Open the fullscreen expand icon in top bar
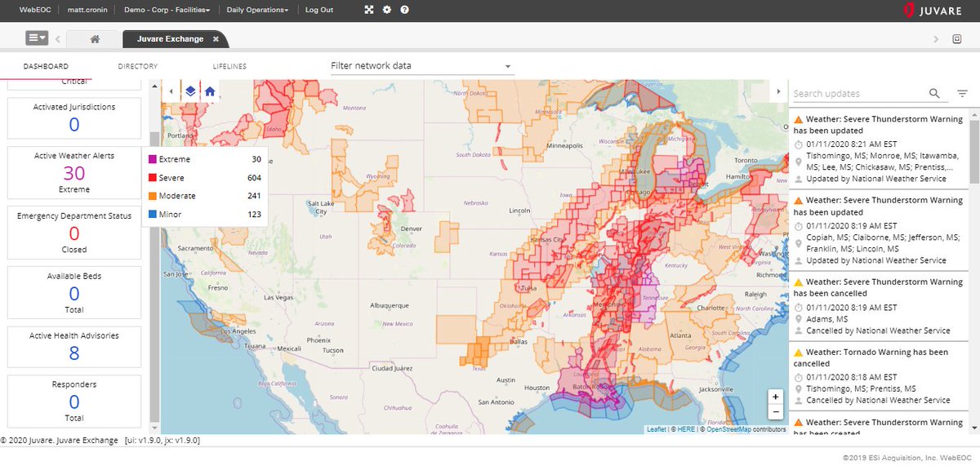Screen dimensions: 980x466 pos(369,10)
